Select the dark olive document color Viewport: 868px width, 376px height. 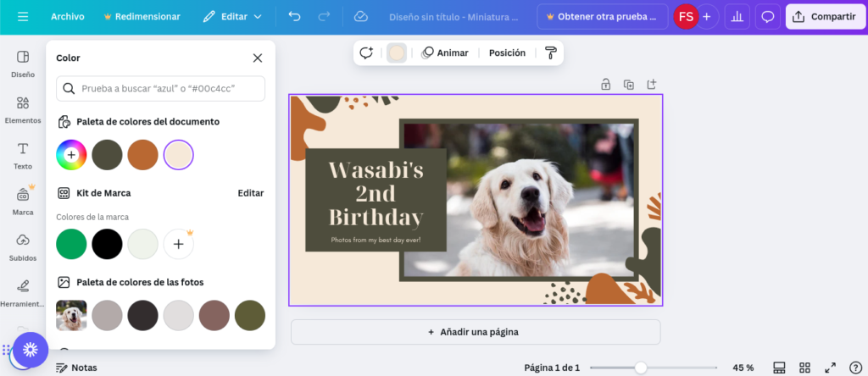point(107,155)
